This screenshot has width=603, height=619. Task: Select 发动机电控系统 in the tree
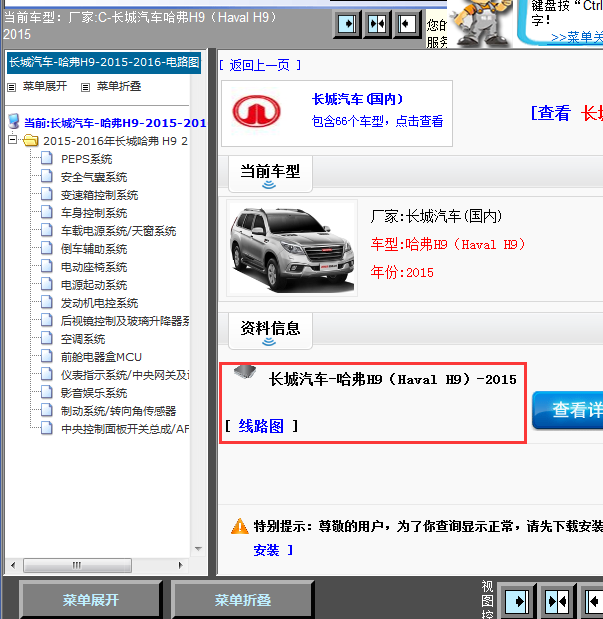pyautogui.click(x=100, y=303)
